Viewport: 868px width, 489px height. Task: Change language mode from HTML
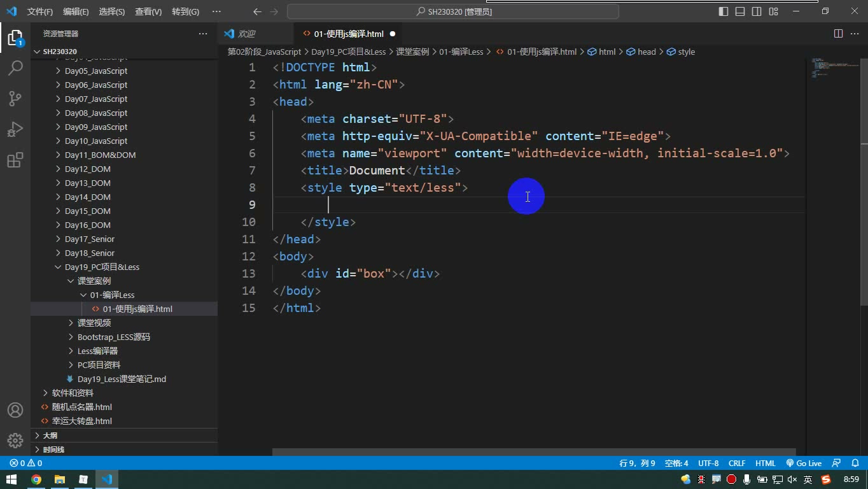pyautogui.click(x=766, y=464)
